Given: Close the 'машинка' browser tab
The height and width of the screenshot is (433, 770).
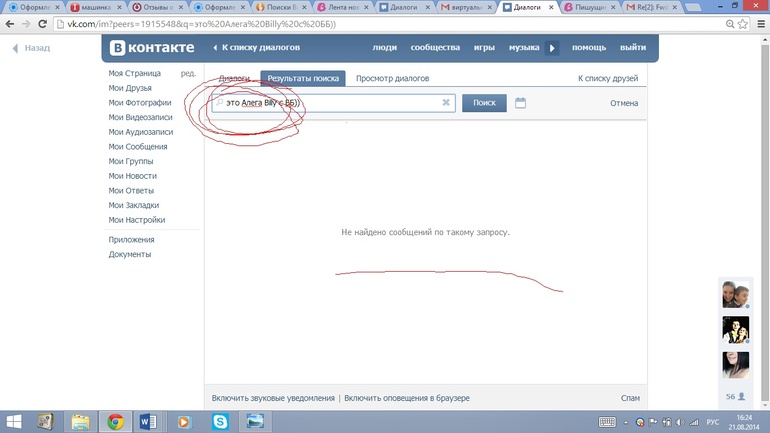Looking at the screenshot, I should point(119,7).
